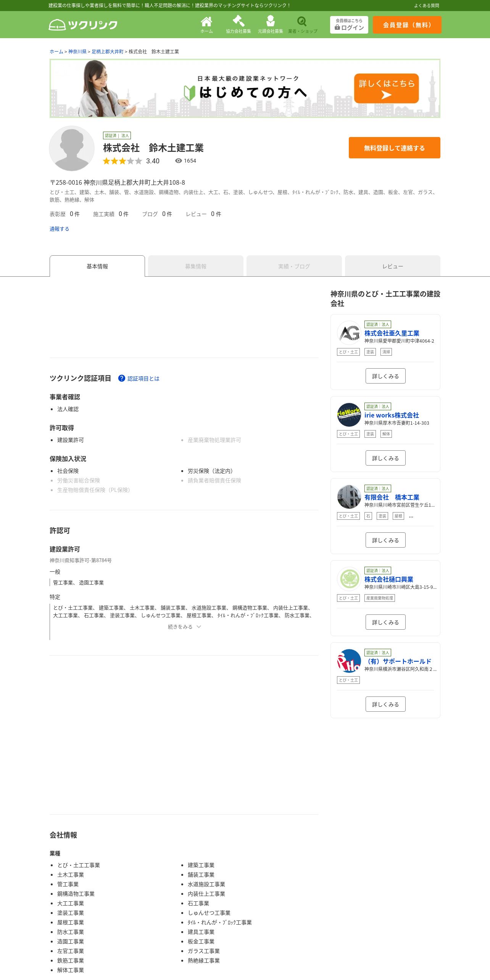Click the company profile avatar
490x980 pixels.
pyautogui.click(x=72, y=148)
